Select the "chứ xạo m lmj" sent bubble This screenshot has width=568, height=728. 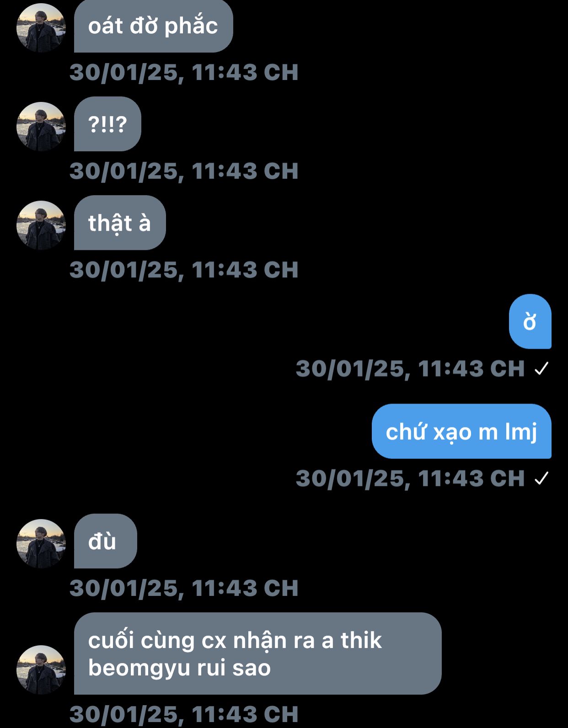coord(461,431)
